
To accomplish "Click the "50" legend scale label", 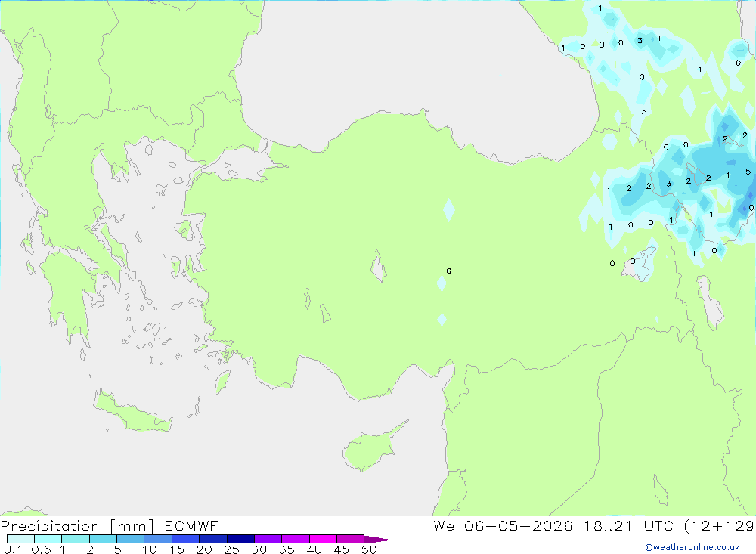I will (369, 549).
